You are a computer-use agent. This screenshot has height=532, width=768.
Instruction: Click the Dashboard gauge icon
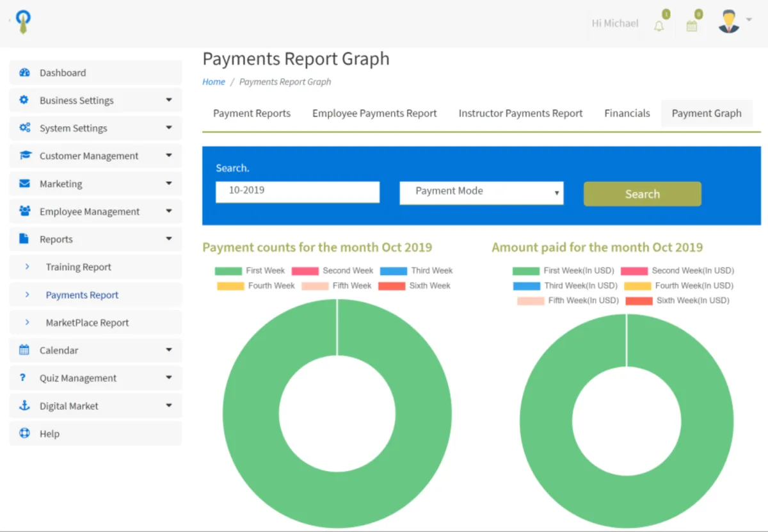tap(24, 73)
